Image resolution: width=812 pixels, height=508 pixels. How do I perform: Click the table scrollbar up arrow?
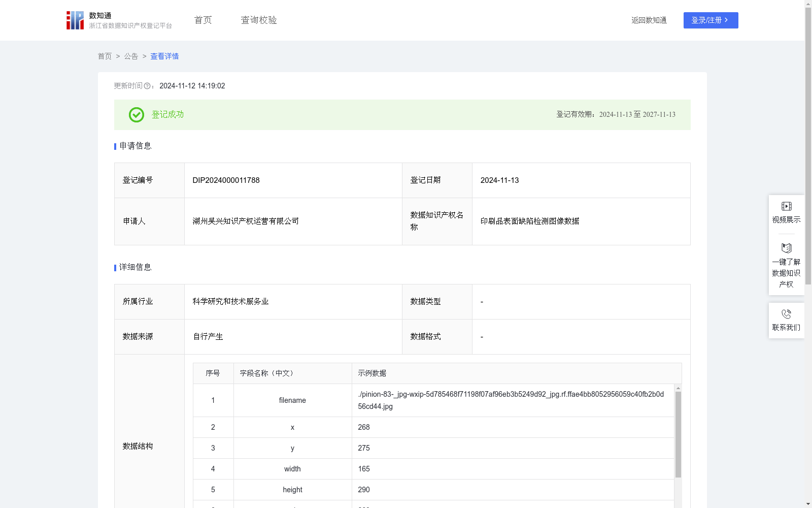tap(678, 388)
